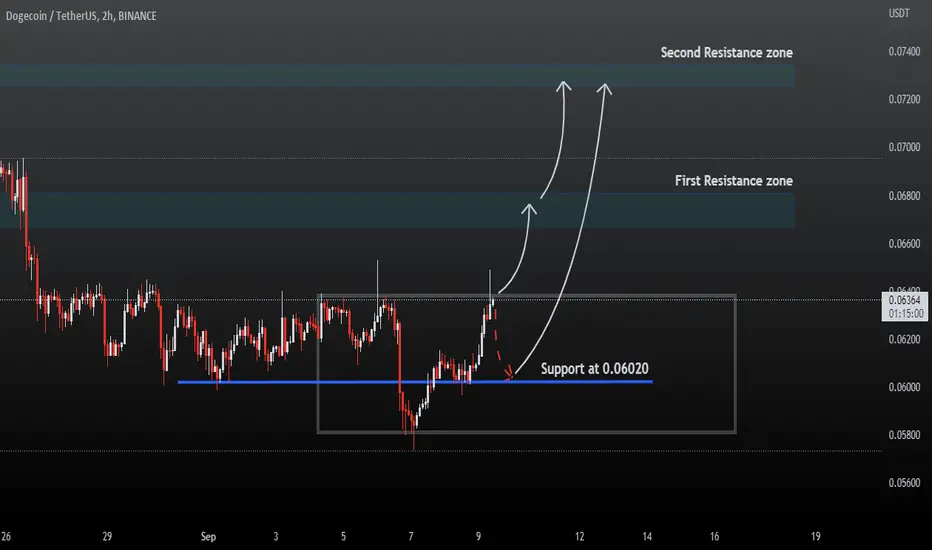
Task: Click the 14 date label on time axis
Action: [x=647, y=536]
